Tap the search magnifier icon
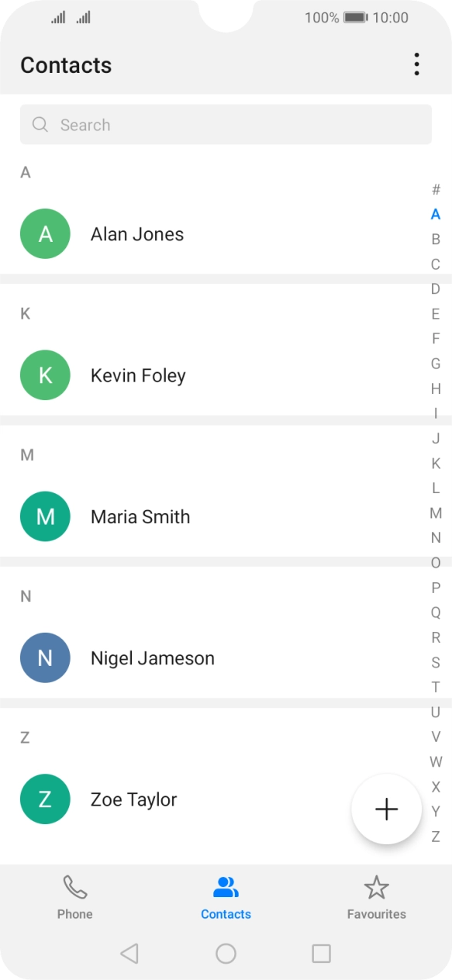 tap(40, 124)
